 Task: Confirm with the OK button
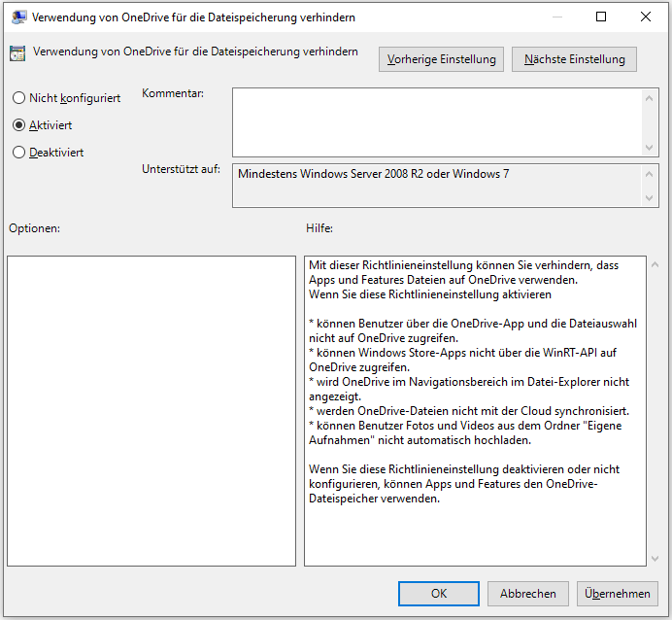click(x=438, y=594)
